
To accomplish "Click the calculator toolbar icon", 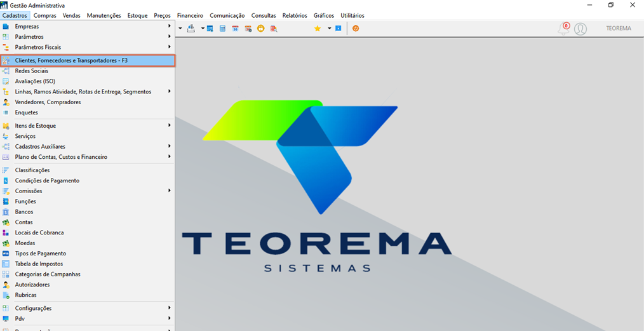I will [222, 29].
